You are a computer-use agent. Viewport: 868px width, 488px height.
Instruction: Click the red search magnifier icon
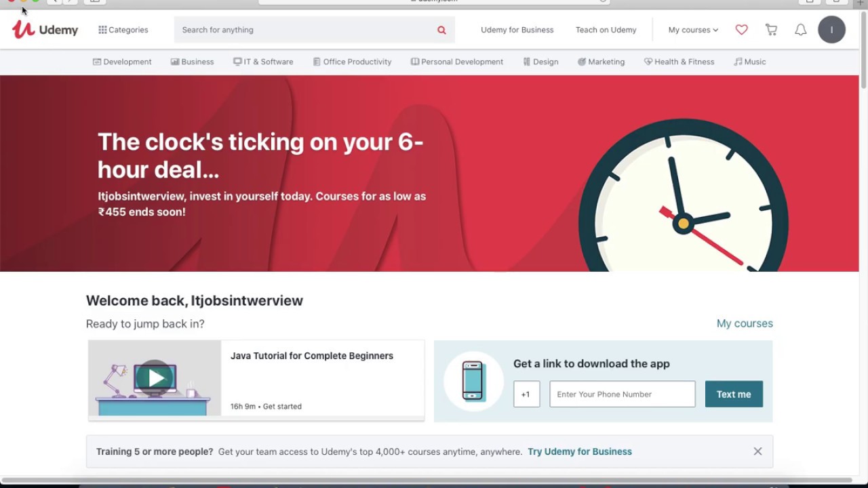click(441, 30)
